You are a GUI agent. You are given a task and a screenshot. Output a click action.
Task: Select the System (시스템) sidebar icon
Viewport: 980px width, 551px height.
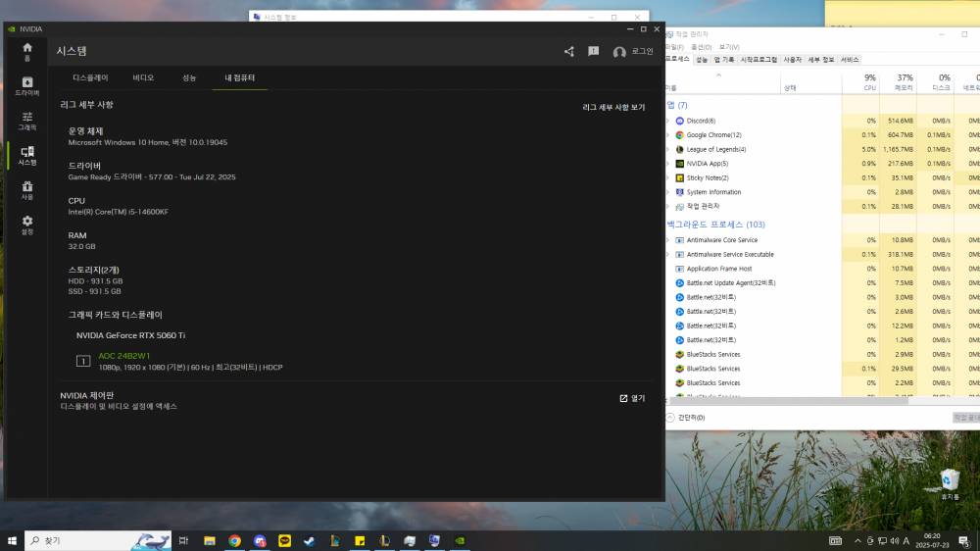(26, 156)
